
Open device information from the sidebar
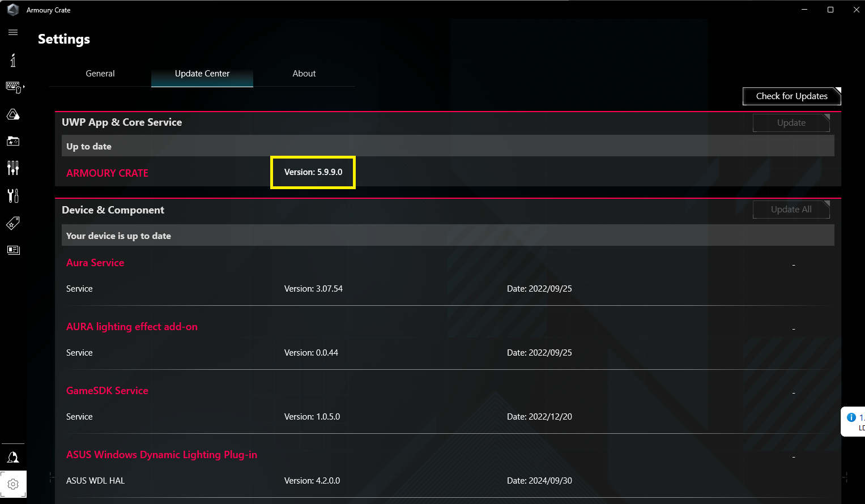(x=13, y=59)
